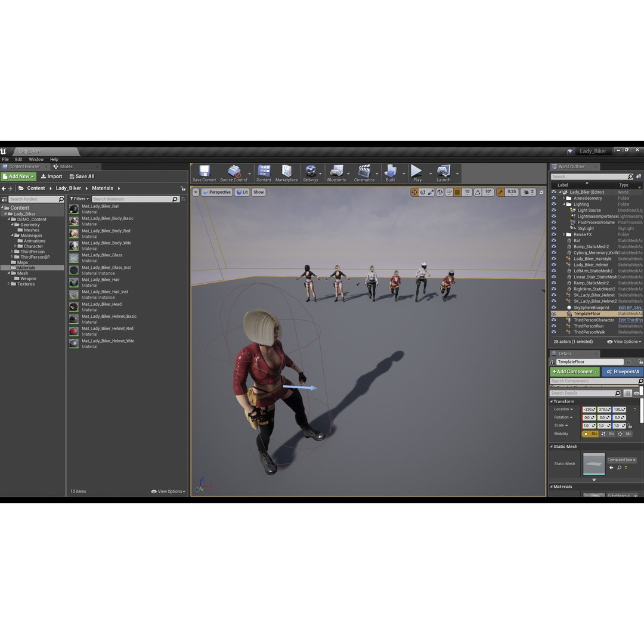Toggle visibility of ThirdPersonCharacter actor
Screen dimensions: 644x644
pos(553,320)
